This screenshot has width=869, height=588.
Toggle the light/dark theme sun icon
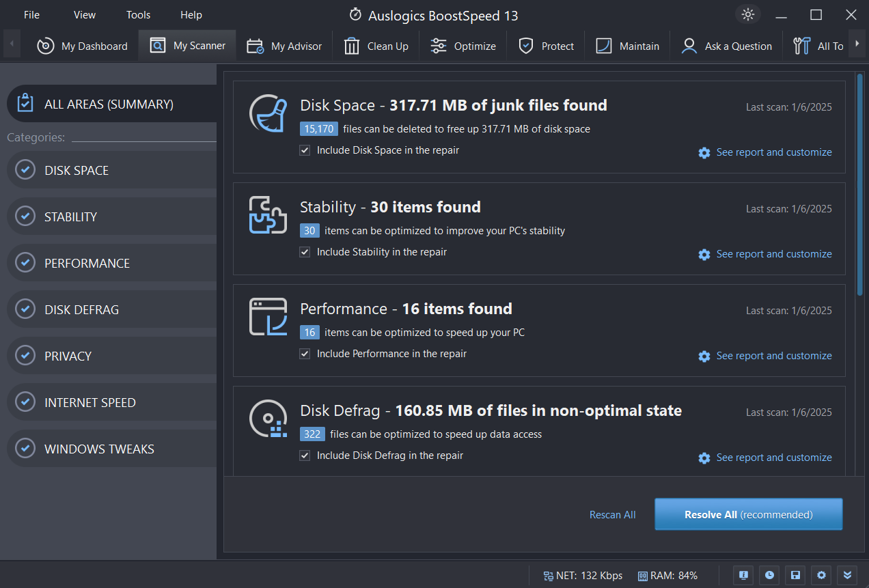click(748, 14)
